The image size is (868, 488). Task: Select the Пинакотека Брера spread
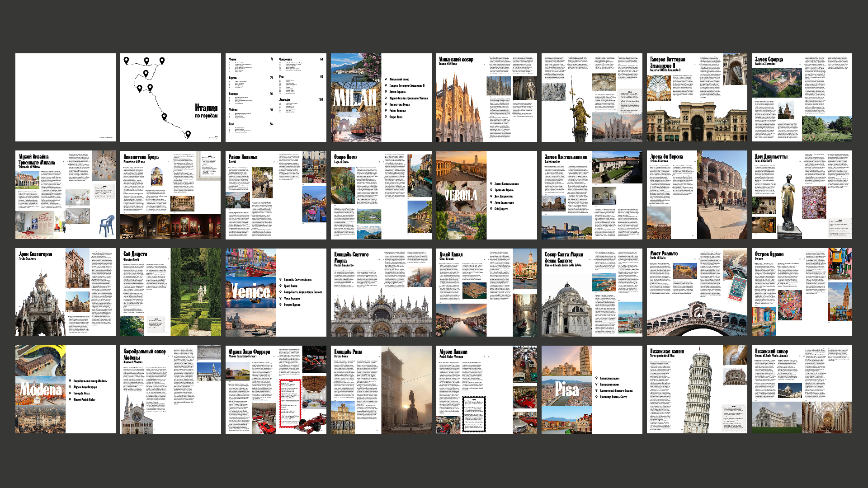click(x=170, y=195)
